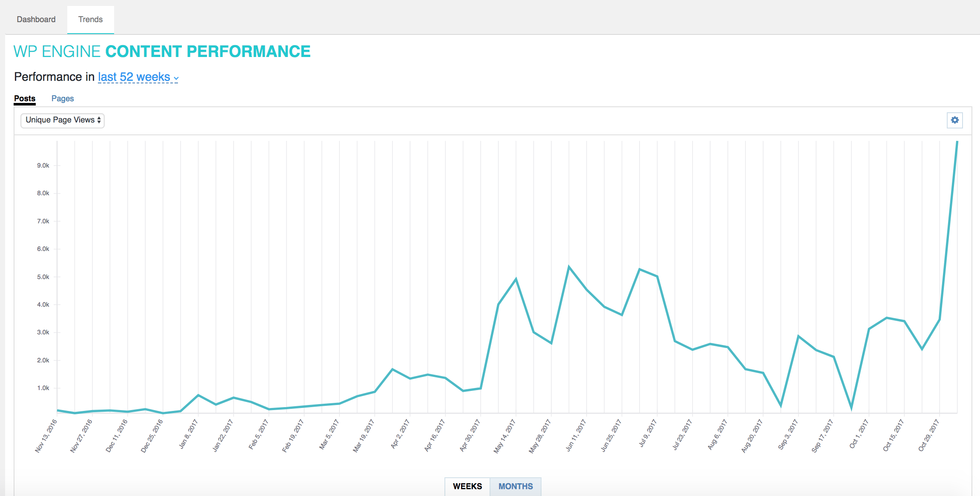Click the Jun 11, 2017 x-axis label

[x=576, y=435]
